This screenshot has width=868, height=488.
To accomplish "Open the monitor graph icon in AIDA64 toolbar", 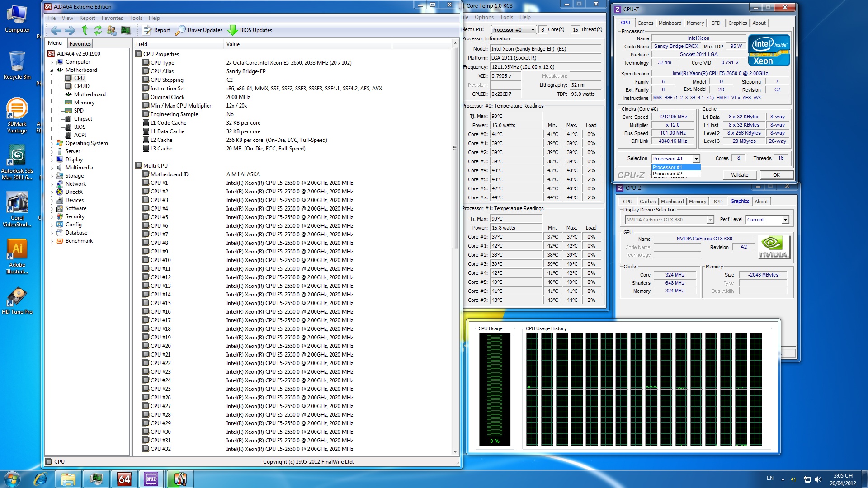I will (x=126, y=30).
